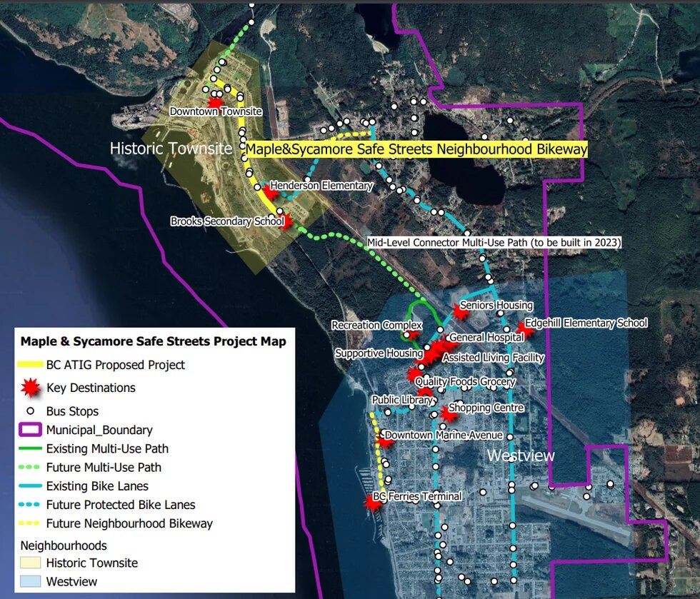700x599 pixels.
Task: Click the yellow Maple&Sycamore Neighbourhood Bikeway label
Action: coord(416,149)
